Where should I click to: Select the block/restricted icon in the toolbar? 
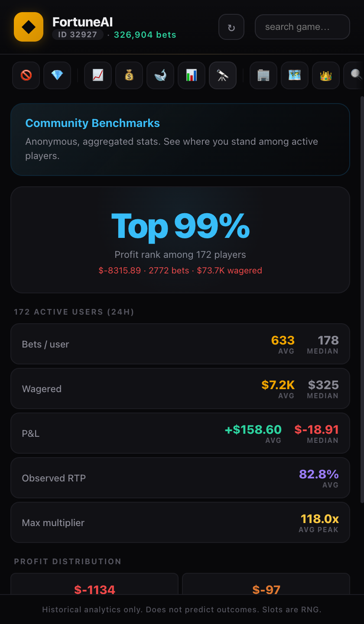[x=26, y=75]
